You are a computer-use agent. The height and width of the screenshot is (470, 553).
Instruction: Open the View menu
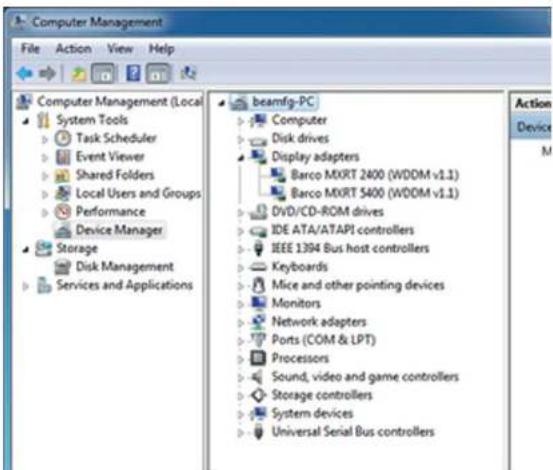(120, 48)
